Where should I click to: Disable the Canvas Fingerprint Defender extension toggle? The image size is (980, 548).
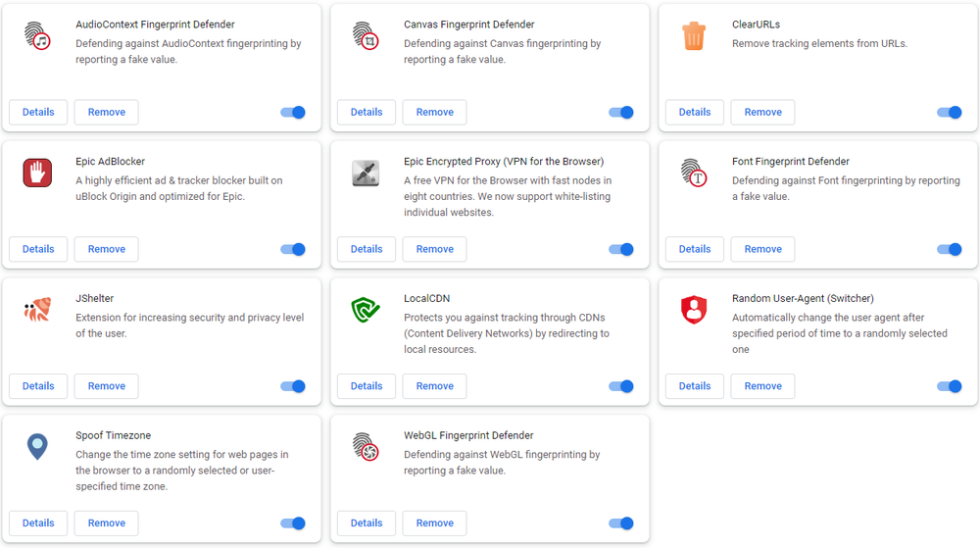621,113
